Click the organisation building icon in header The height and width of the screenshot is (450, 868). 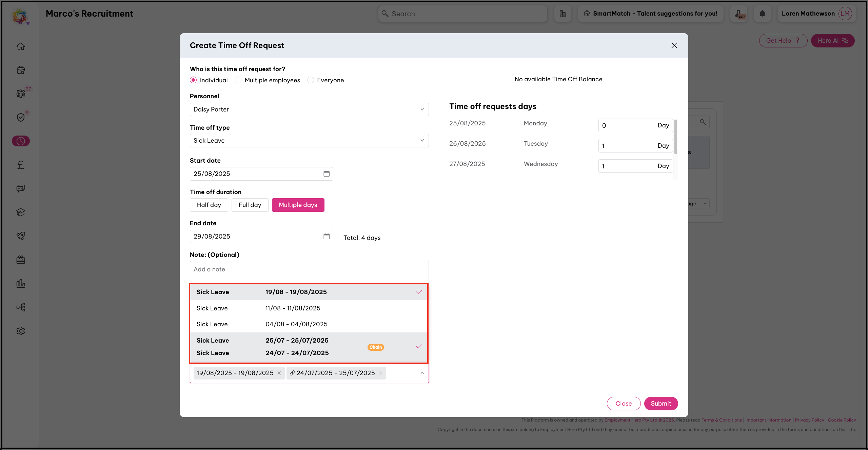pyautogui.click(x=563, y=14)
